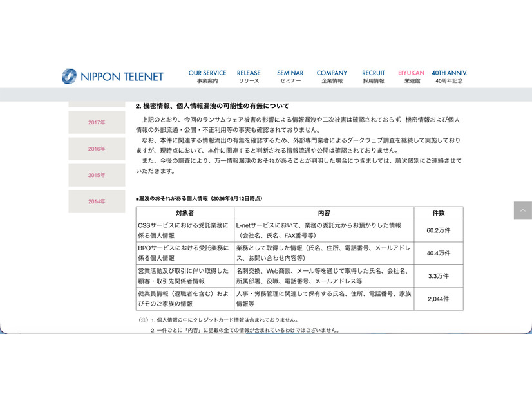The image size is (532, 399).
Task: Click the section 2 heading 機密情報、個人情報漏洩
Action: click(212, 106)
